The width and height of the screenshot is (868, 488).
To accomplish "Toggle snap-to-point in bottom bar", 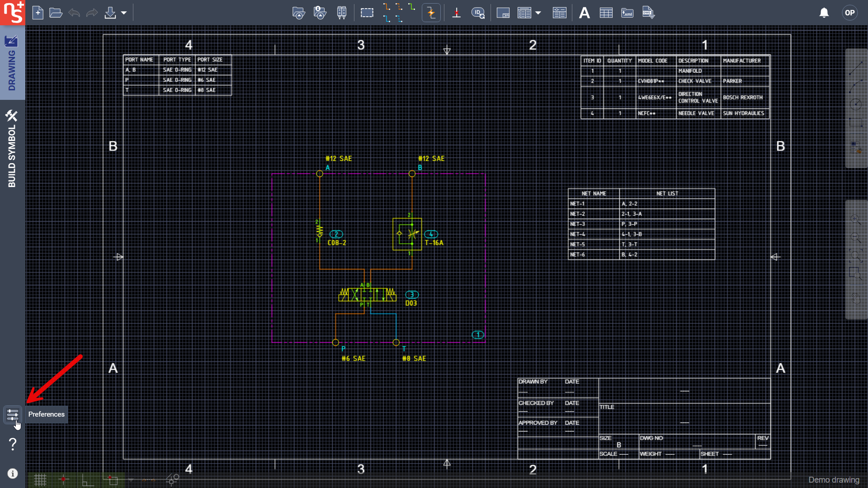I will 63,479.
